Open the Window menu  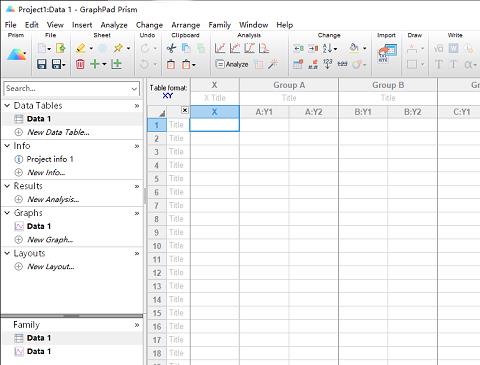click(x=254, y=25)
